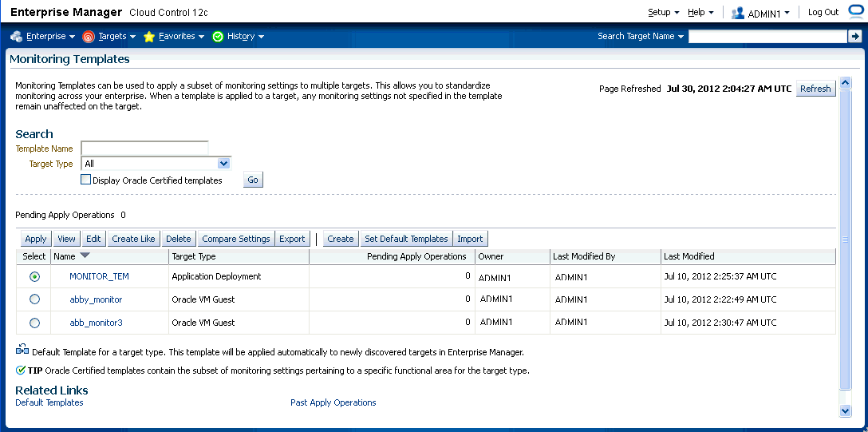Open the Favorites menu
This screenshot has width=868, height=432.
[182, 37]
